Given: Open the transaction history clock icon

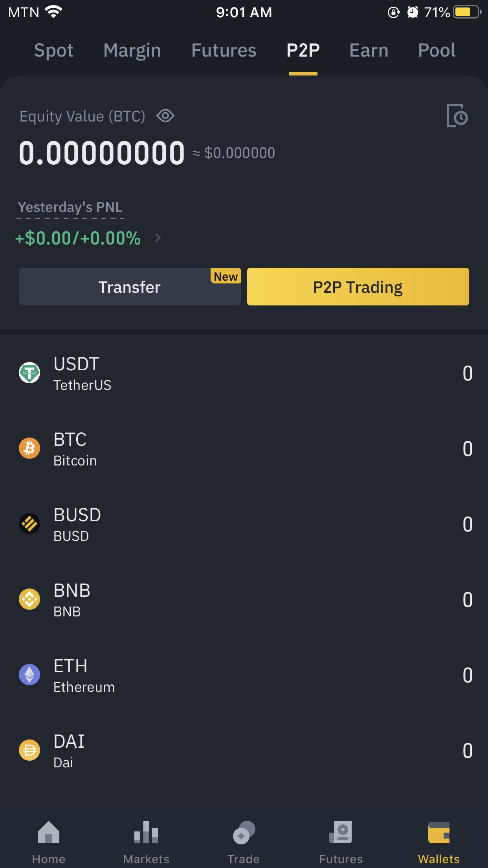Looking at the screenshot, I should pyautogui.click(x=457, y=116).
